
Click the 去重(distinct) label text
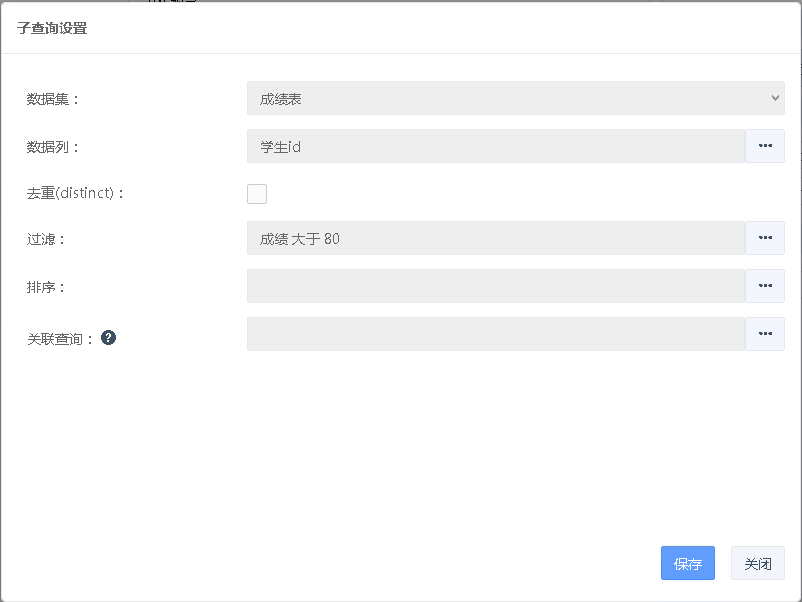pyautogui.click(x=75, y=193)
